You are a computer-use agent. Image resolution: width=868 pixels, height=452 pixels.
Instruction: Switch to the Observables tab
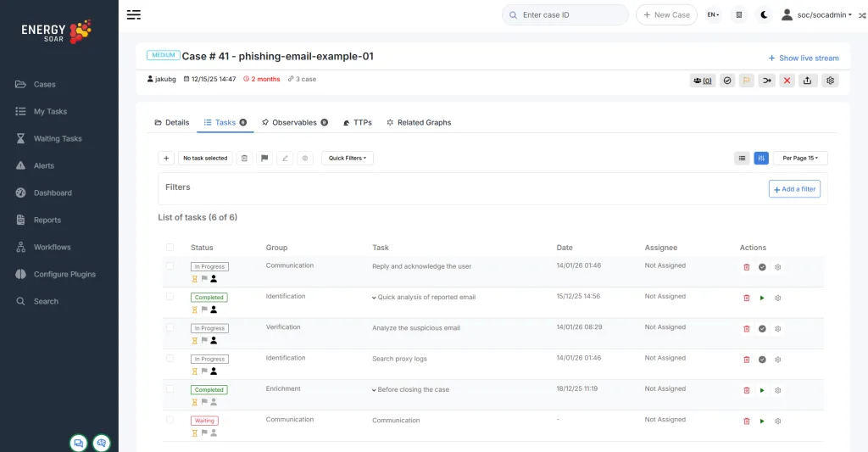[x=294, y=122]
